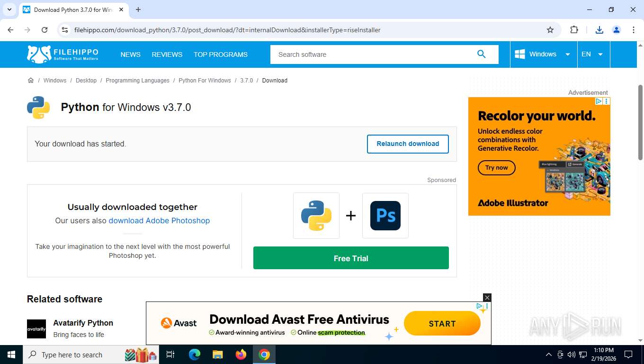Image resolution: width=644 pixels, height=364 pixels.
Task: Open the REVIEWS menu item
Action: pos(167,55)
